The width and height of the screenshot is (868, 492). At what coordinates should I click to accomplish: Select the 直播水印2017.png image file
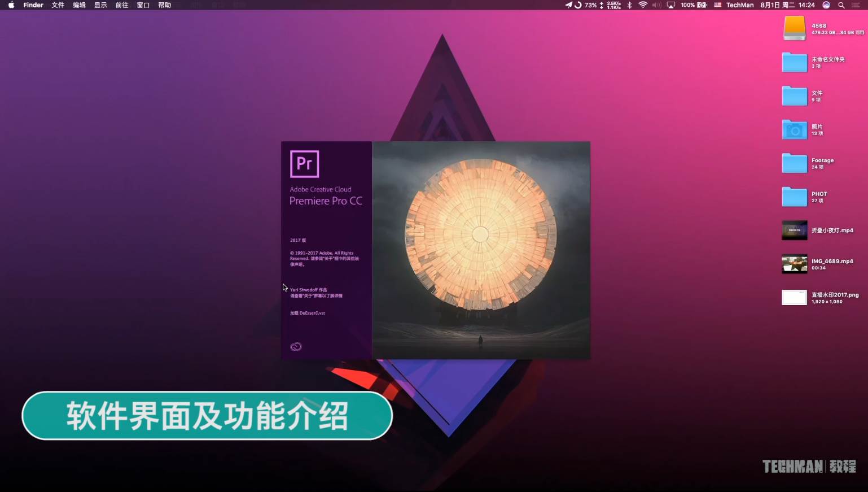tap(794, 297)
